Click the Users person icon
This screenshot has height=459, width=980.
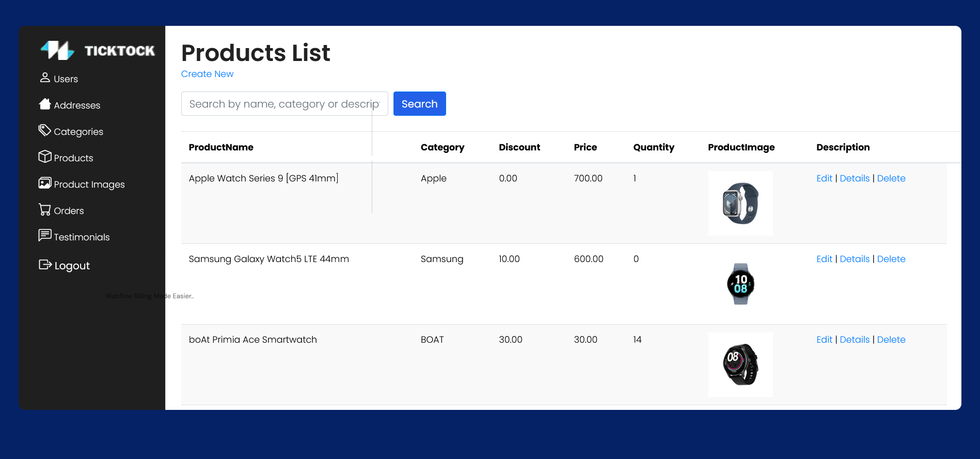click(45, 78)
